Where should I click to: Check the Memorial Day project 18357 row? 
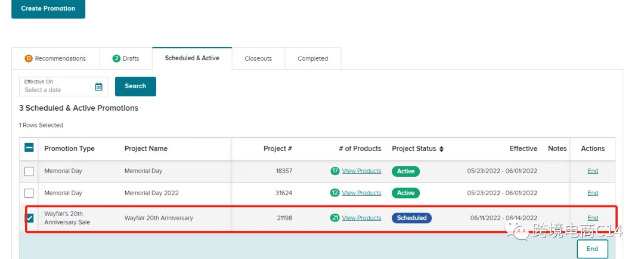point(29,171)
